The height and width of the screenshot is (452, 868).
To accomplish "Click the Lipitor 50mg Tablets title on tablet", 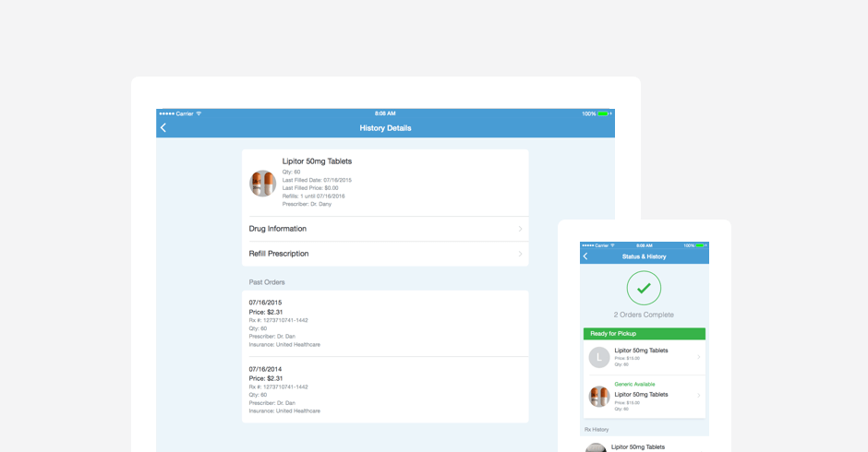I will 317,161.
